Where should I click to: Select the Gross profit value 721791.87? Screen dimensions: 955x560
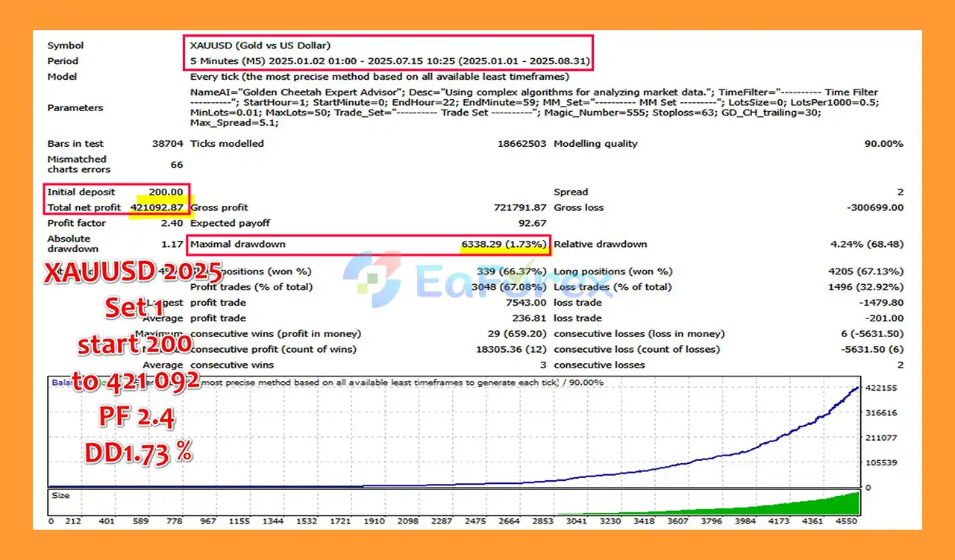tap(520, 208)
